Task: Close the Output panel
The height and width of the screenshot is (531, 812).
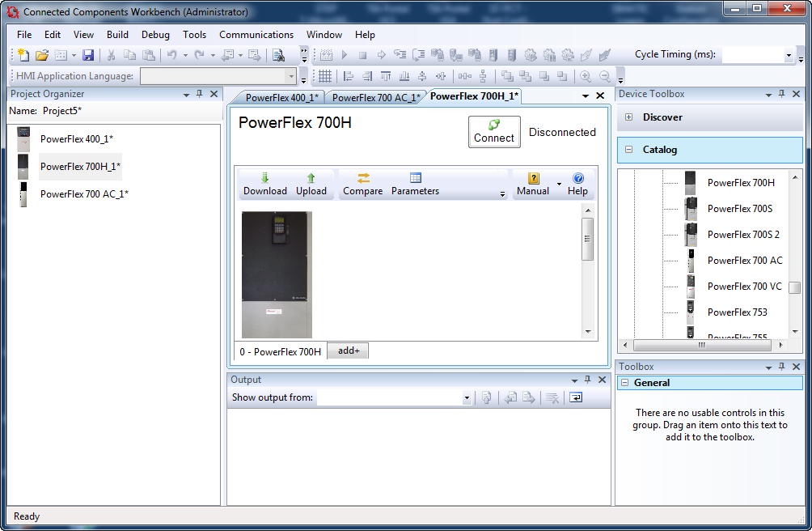Action: [603, 380]
